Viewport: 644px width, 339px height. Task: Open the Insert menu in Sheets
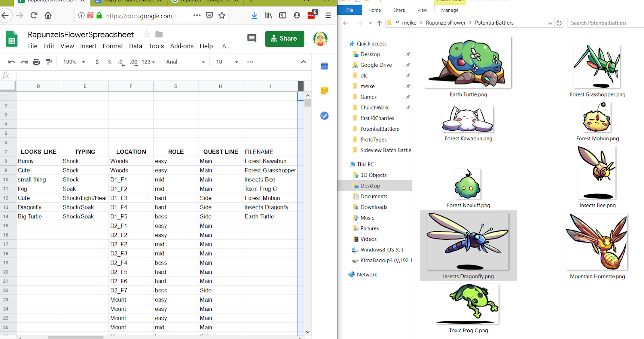tap(88, 46)
